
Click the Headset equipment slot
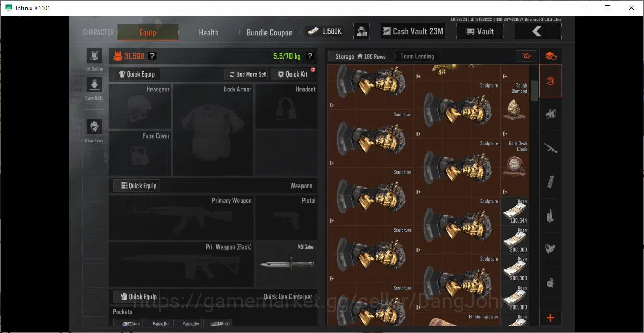click(x=286, y=106)
